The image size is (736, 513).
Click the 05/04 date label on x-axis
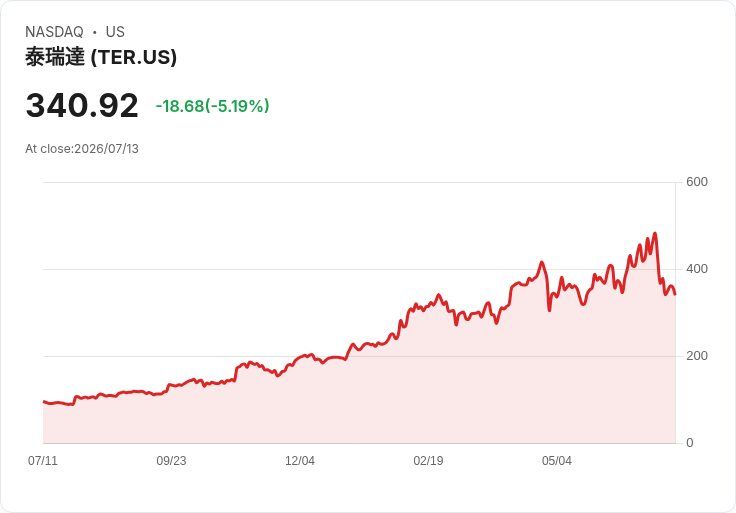[557, 460]
